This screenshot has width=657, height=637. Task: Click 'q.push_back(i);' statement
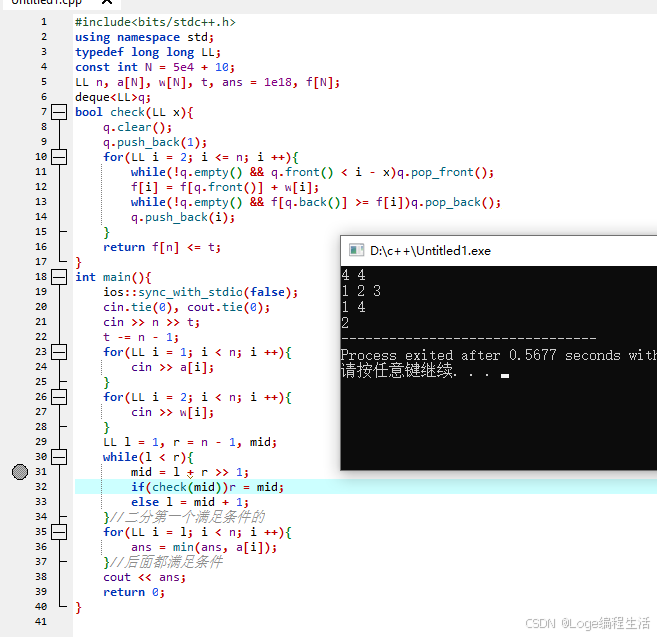[x=183, y=218]
